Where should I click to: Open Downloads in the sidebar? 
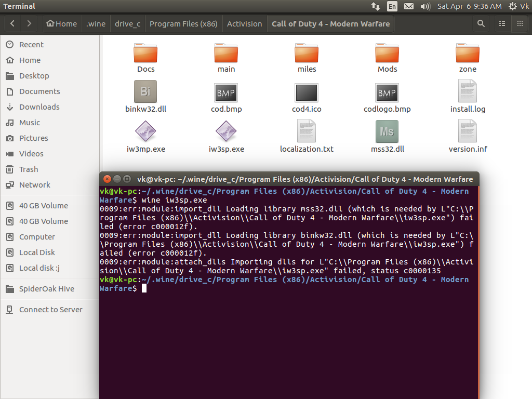50,107
